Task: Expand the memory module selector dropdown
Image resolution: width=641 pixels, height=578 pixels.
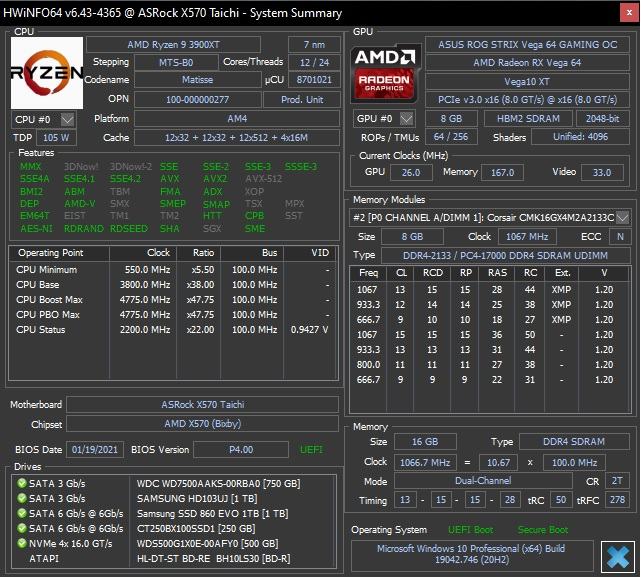Action: [x=622, y=217]
